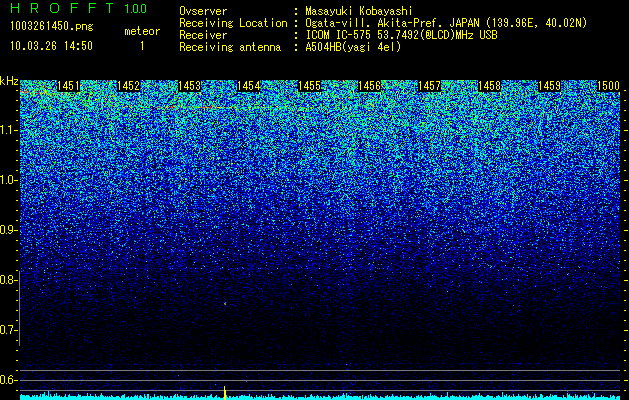The height and width of the screenshot is (400, 629).
Task: Click the 0.9 kHz axis label
Action: [x=9, y=230]
